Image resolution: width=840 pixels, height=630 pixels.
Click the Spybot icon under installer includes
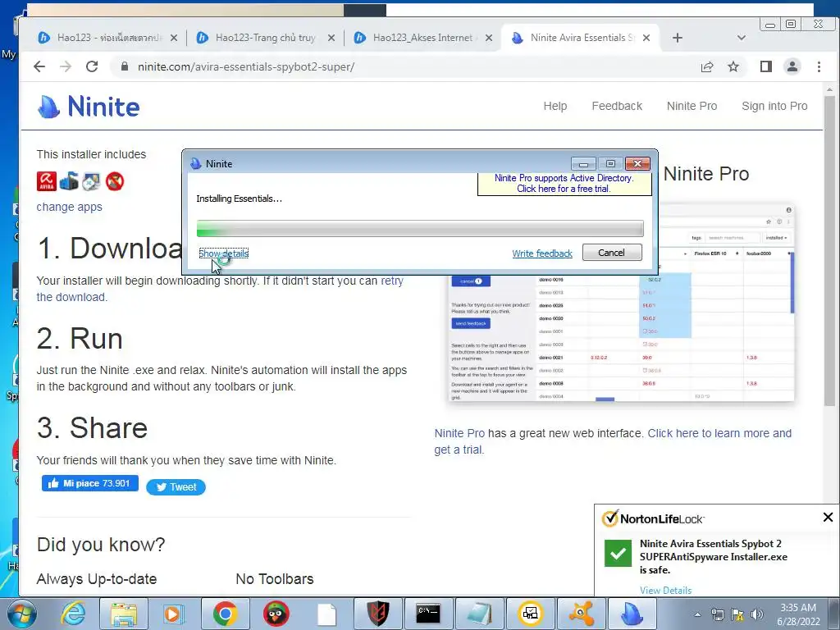coord(92,181)
